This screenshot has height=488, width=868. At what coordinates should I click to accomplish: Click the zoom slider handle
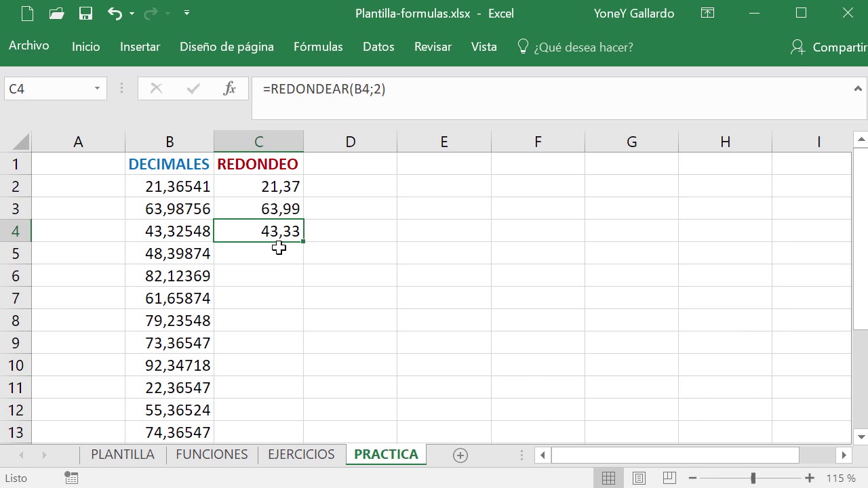(753, 479)
